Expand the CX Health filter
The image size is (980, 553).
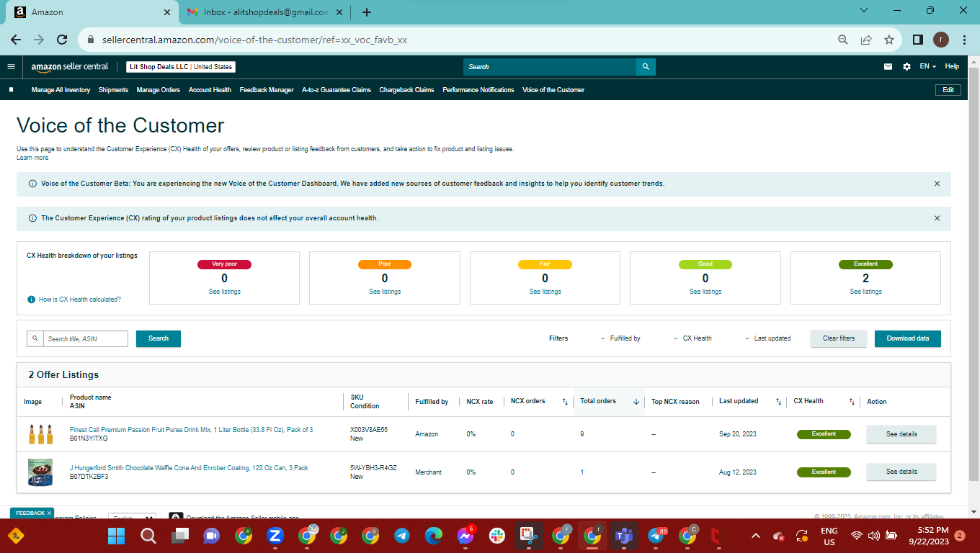(x=692, y=338)
